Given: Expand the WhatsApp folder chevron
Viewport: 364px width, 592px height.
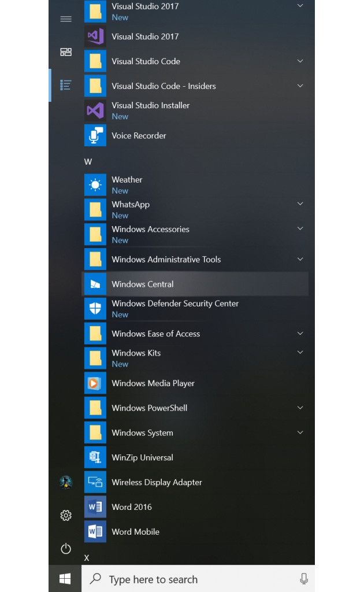Looking at the screenshot, I should click(x=300, y=204).
